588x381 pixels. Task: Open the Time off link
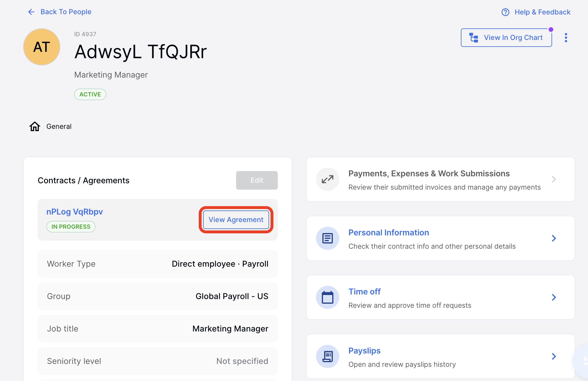click(x=364, y=292)
